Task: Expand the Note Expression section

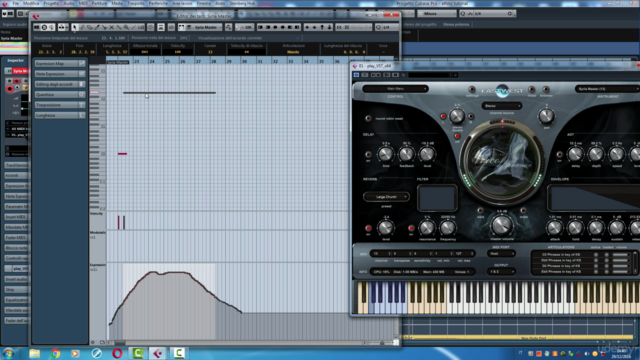Action: tap(60, 74)
